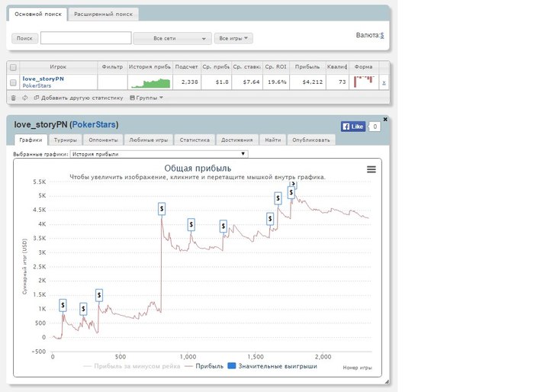534x392 pixels.
Task: Click the $ marker near game 350
Action: coord(99,295)
